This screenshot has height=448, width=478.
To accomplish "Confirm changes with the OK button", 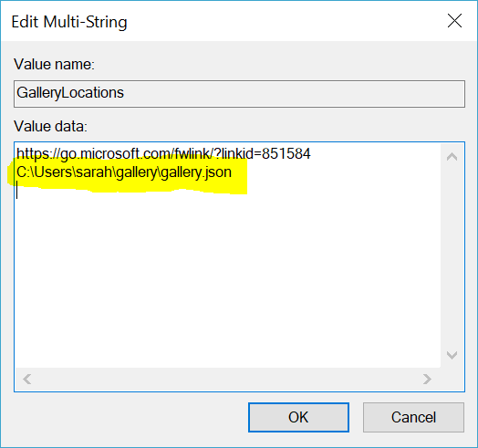I will point(298,417).
